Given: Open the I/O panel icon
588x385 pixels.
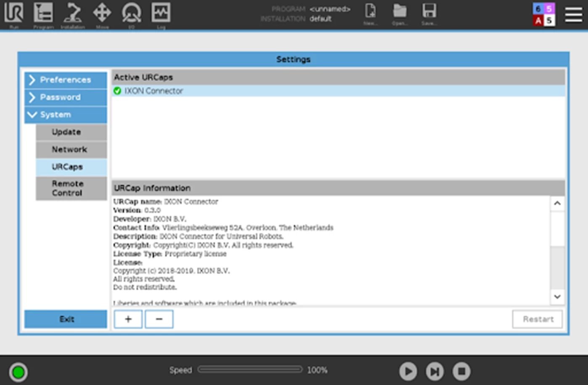Looking at the screenshot, I should (x=132, y=15).
